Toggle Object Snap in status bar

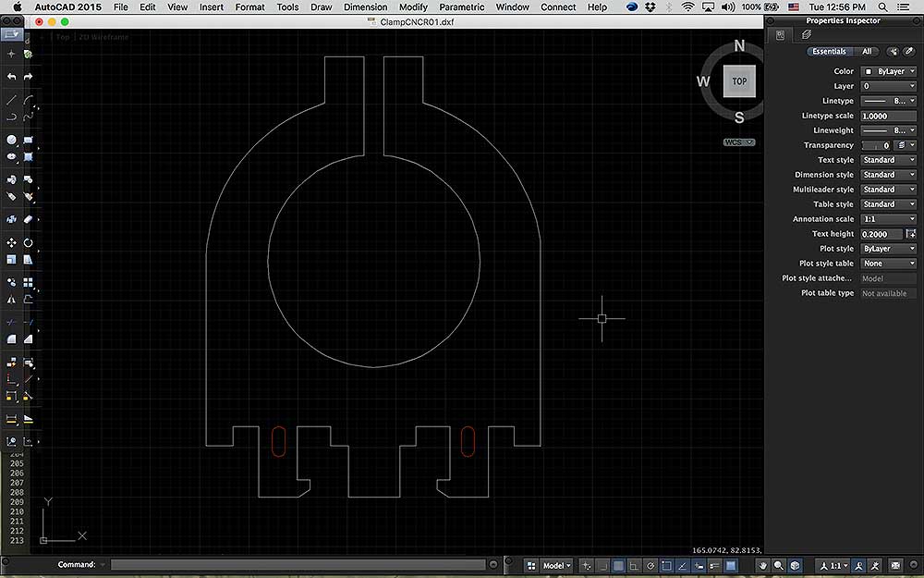666,566
